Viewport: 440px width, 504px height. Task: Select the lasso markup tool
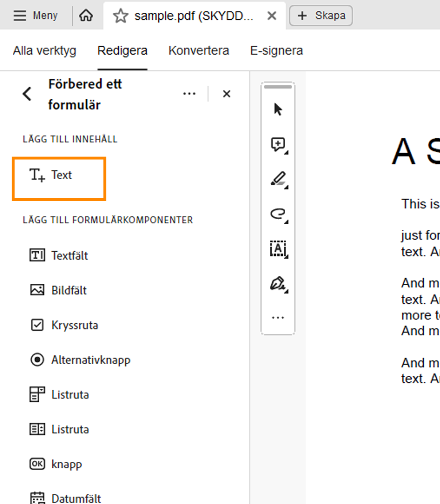(278, 214)
